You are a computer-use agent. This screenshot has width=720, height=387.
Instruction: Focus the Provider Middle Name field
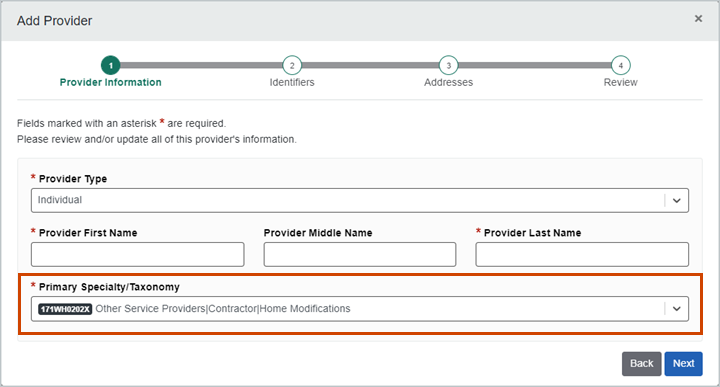tap(360, 254)
